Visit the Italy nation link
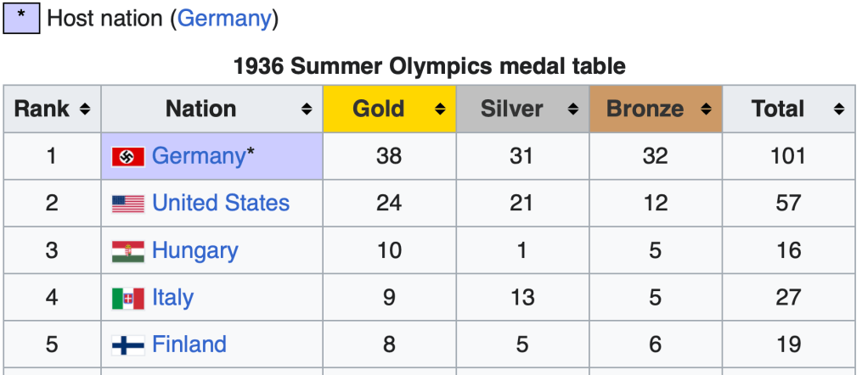 pos(172,299)
